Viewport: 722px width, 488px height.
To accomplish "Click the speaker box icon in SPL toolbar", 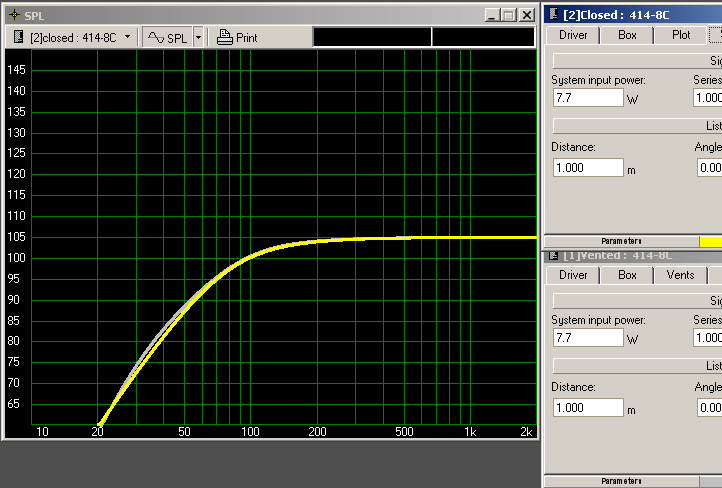I will click(x=18, y=37).
